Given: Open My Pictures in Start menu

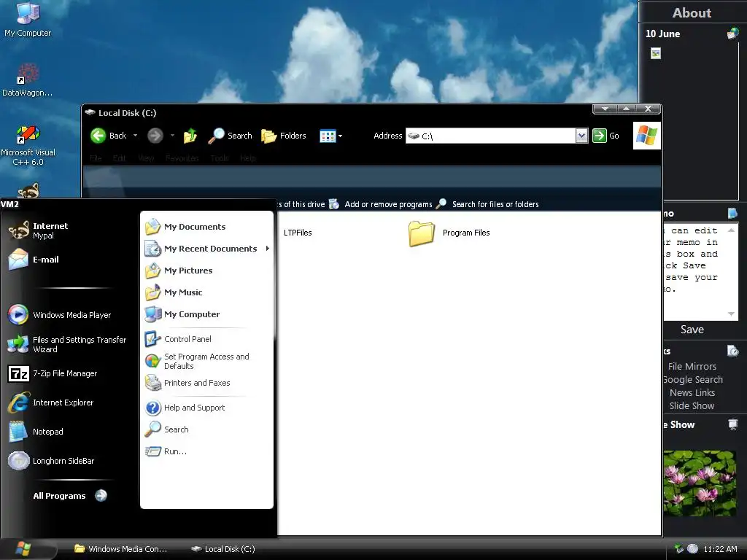Looking at the screenshot, I should [x=179, y=271].
